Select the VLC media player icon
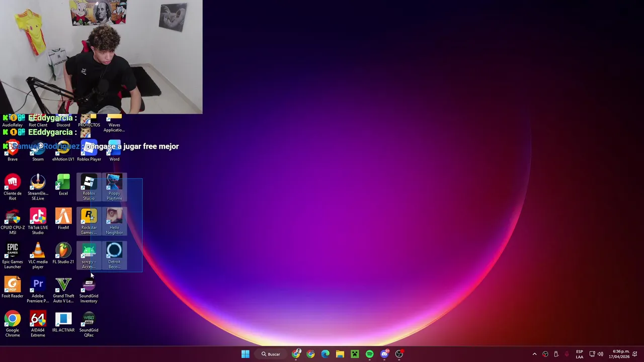644x362 pixels. [x=38, y=255]
